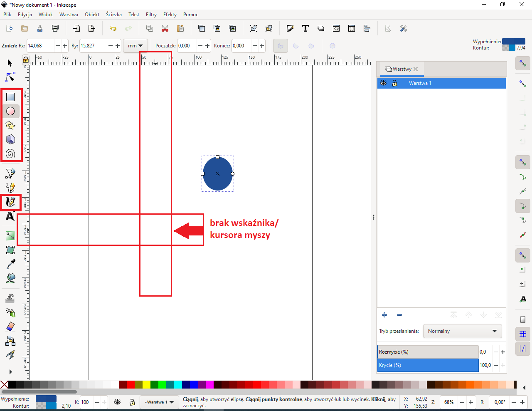Select the Rectangle tool

click(10, 97)
